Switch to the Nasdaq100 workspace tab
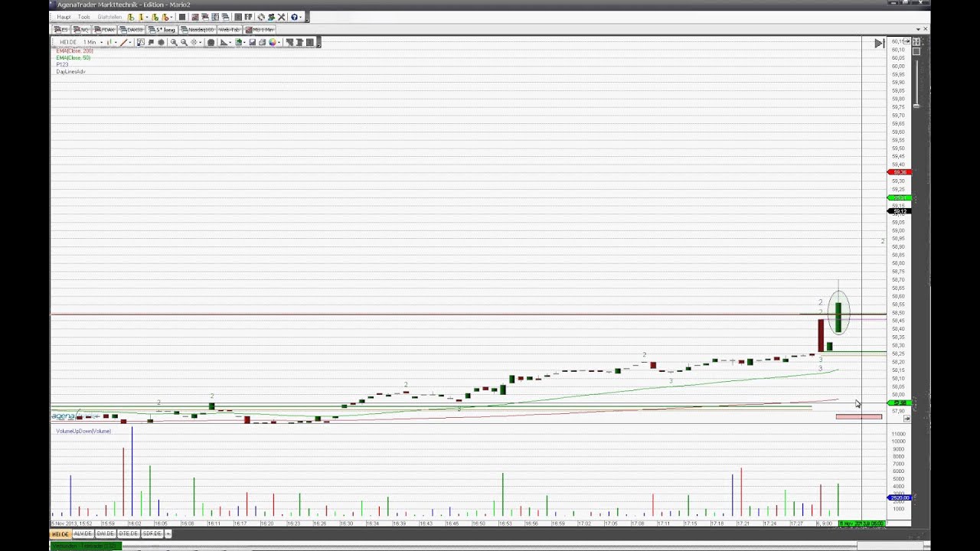The image size is (980, 551). click(x=197, y=29)
